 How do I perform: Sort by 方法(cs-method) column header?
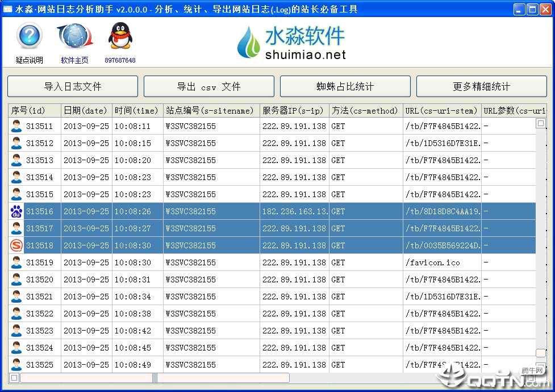[366, 110]
